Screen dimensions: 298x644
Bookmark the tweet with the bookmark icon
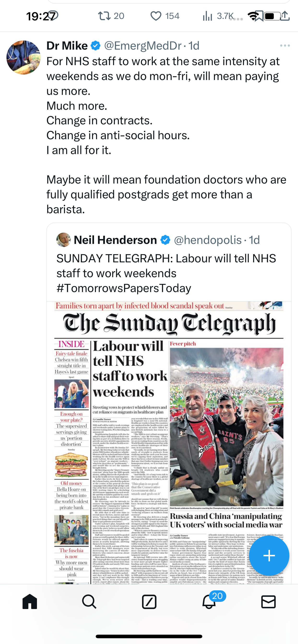tap(259, 17)
